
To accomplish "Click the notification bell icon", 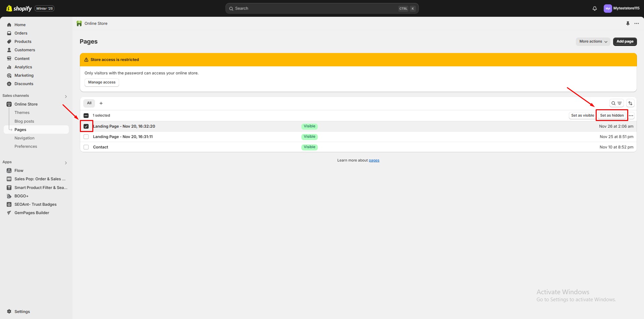I will tap(594, 8).
